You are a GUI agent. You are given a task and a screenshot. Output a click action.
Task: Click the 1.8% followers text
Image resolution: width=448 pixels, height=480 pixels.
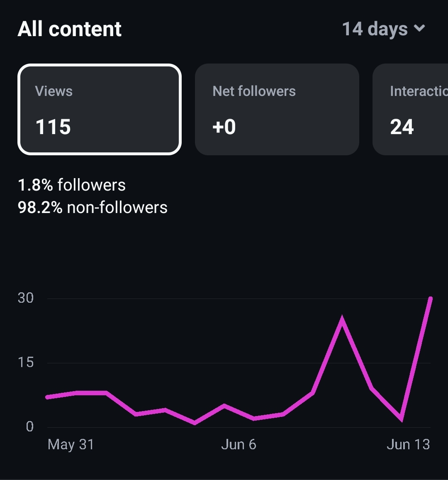pyautogui.click(x=72, y=185)
